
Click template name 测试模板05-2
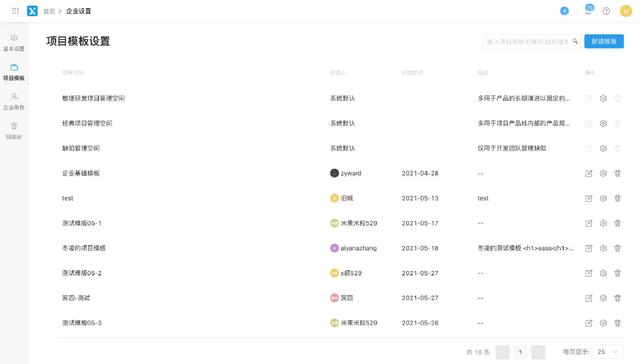(82, 273)
